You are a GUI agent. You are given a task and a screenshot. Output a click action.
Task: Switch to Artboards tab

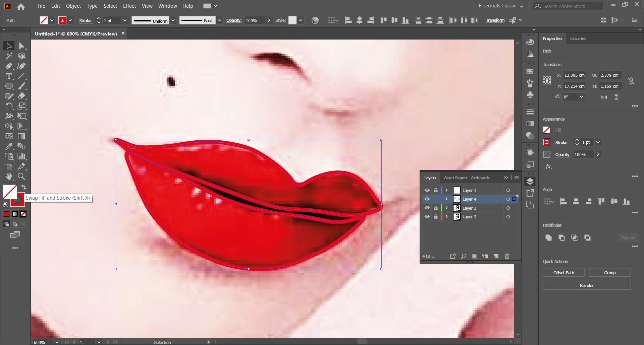480,178
